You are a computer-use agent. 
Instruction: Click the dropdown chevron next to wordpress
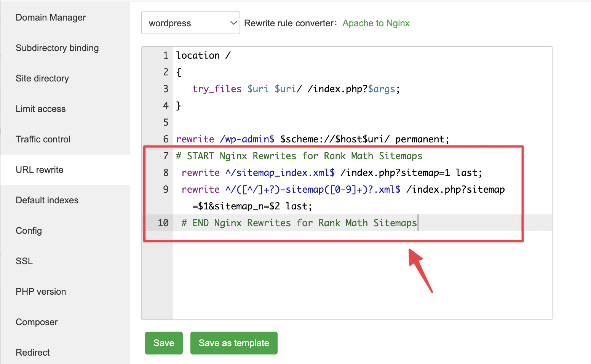pyautogui.click(x=233, y=23)
